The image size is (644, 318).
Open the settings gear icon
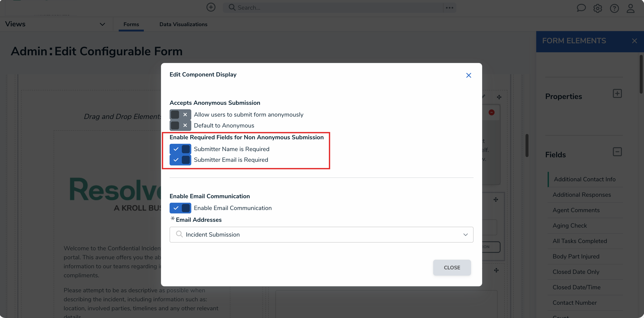click(x=598, y=8)
